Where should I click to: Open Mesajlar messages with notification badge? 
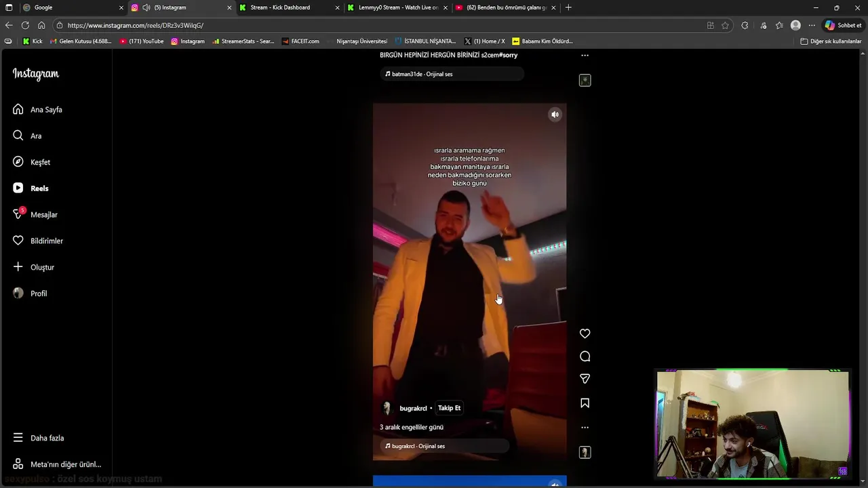coord(35,214)
